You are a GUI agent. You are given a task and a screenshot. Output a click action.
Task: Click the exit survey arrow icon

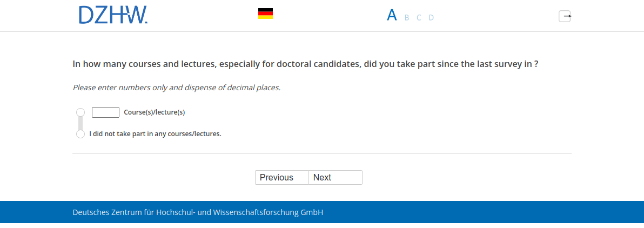[565, 16]
